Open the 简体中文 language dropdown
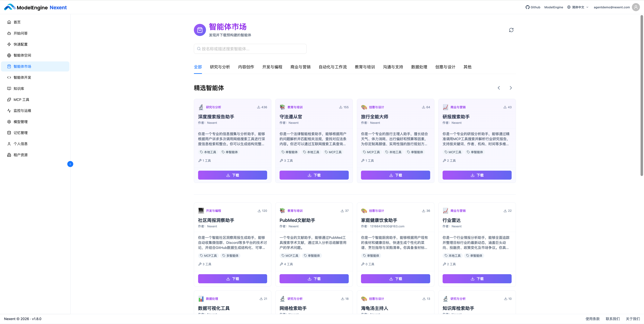Viewport: 644px width, 324px height. 578,7
